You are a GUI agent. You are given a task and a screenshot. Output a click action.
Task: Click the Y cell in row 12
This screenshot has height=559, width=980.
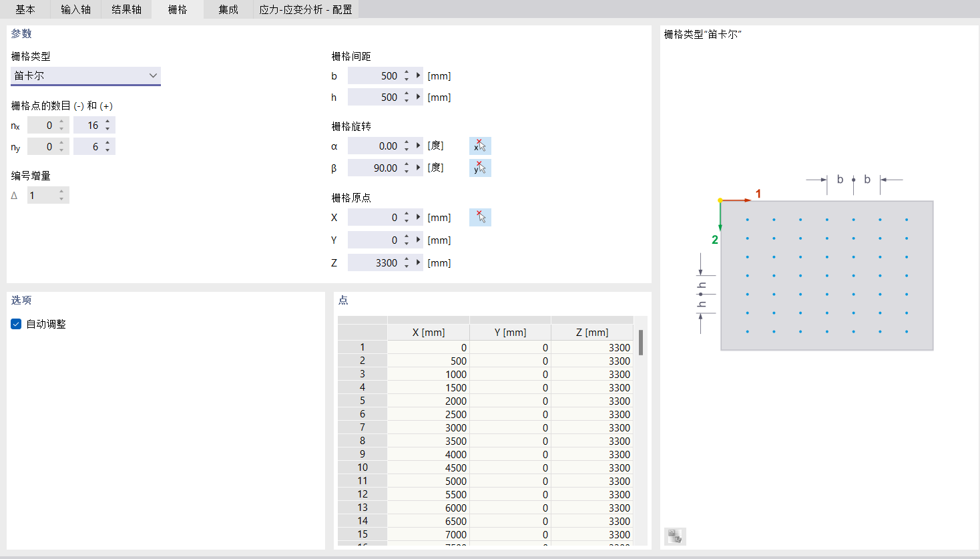tap(510, 494)
